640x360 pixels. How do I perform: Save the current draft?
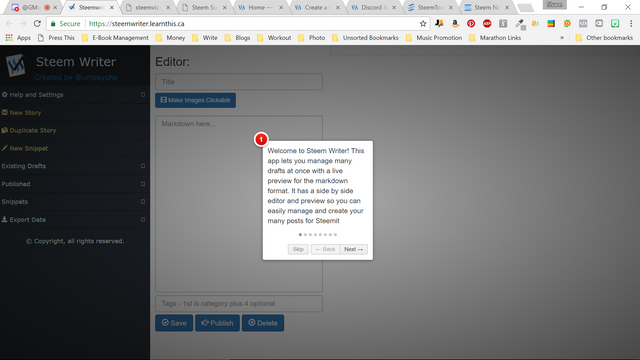pyautogui.click(x=174, y=323)
